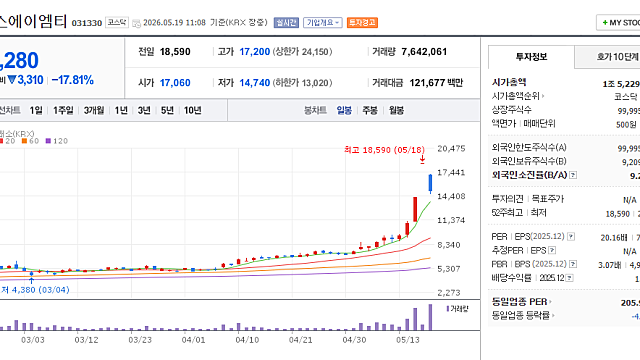Click the 20,475 price axis label
The height and width of the screenshot is (360, 640).
pyautogui.click(x=451, y=149)
